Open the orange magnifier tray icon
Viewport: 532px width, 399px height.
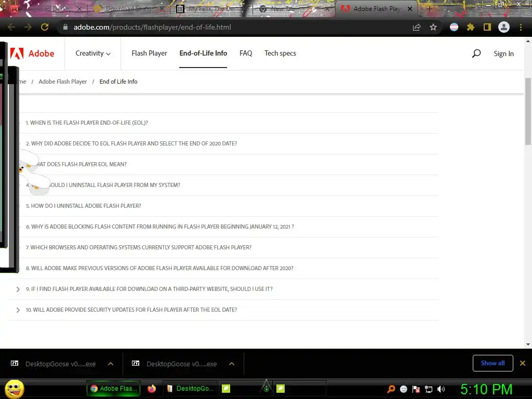coord(391,389)
